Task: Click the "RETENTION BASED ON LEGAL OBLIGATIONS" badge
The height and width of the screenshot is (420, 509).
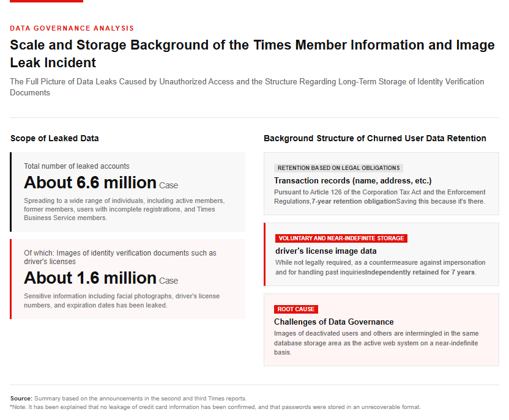Action: point(338,168)
